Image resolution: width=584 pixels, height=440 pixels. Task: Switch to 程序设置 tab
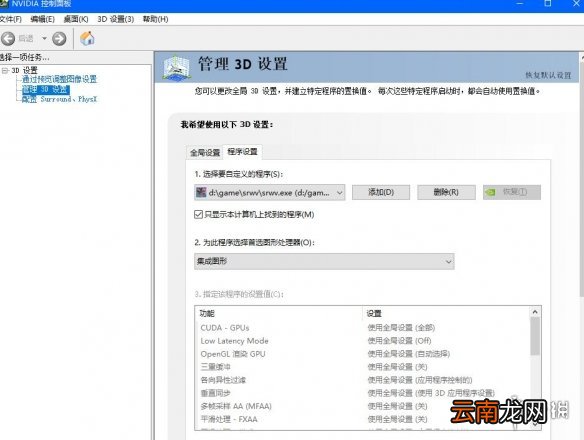point(242,152)
